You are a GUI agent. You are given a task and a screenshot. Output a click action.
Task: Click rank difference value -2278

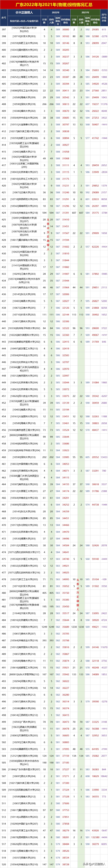click(104, 36)
